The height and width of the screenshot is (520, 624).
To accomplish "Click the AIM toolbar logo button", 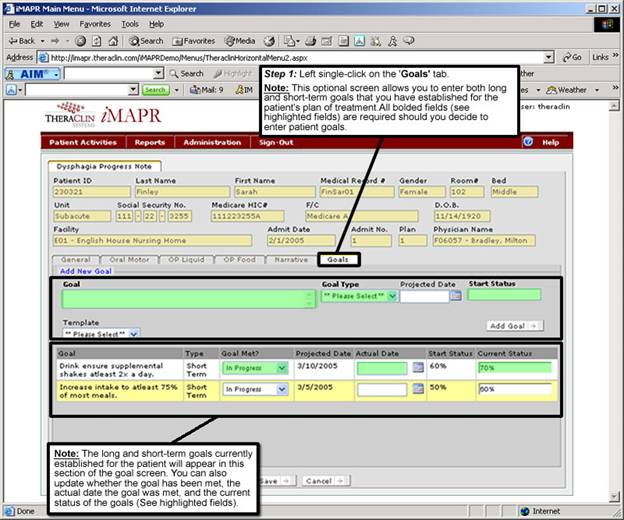I will [32, 74].
